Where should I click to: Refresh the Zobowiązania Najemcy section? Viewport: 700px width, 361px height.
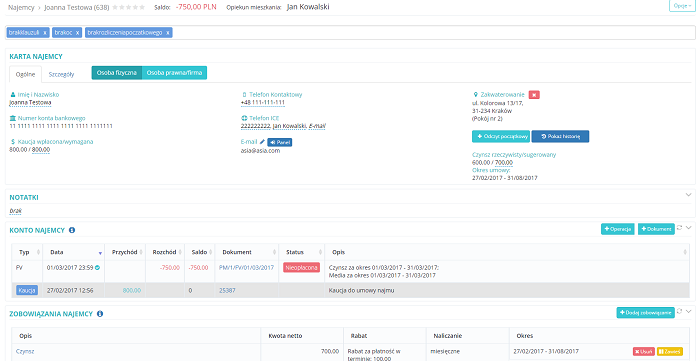click(679, 311)
